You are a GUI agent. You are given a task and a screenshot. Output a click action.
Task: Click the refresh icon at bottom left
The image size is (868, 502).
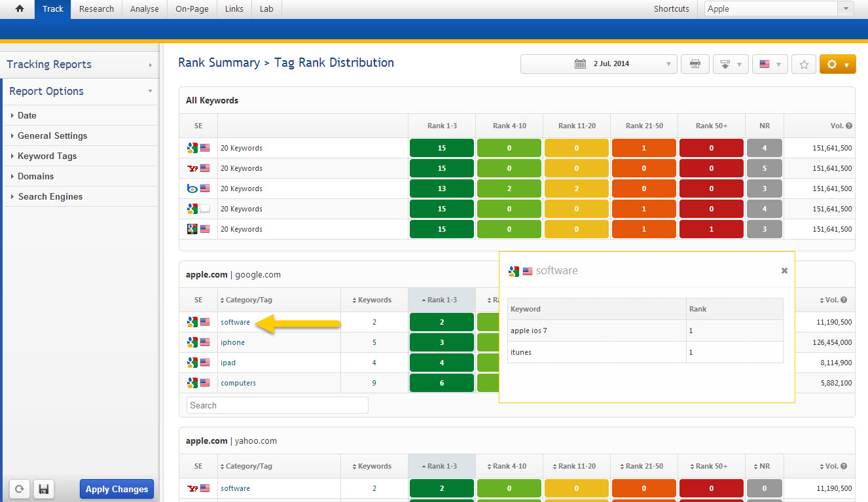pos(20,489)
